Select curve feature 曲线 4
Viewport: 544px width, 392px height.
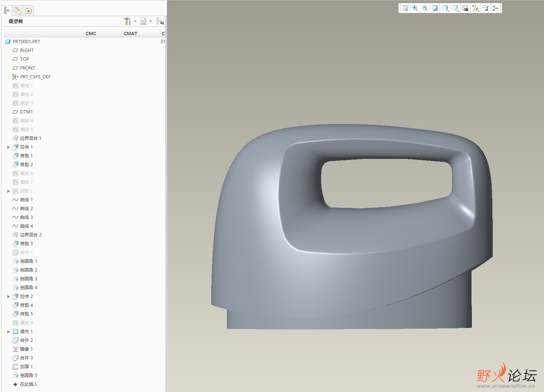[x=26, y=226]
